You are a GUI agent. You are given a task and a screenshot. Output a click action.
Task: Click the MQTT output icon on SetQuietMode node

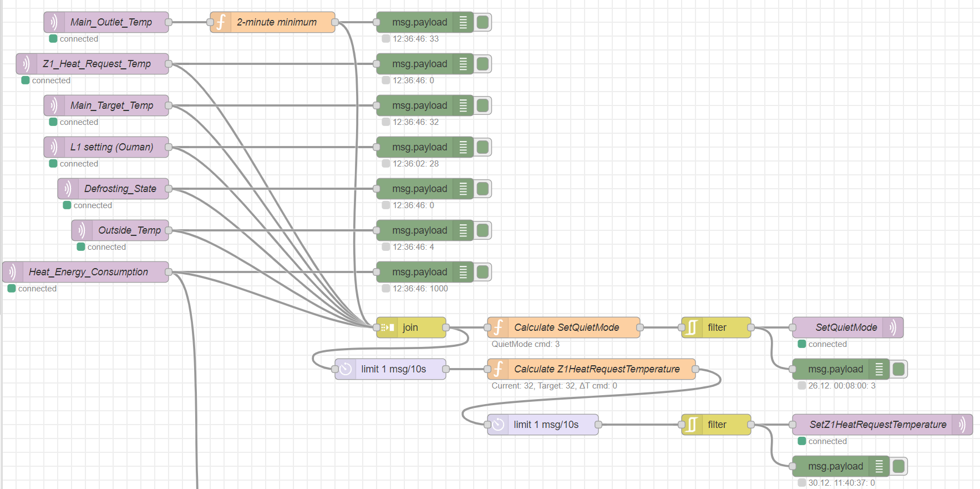(x=893, y=327)
